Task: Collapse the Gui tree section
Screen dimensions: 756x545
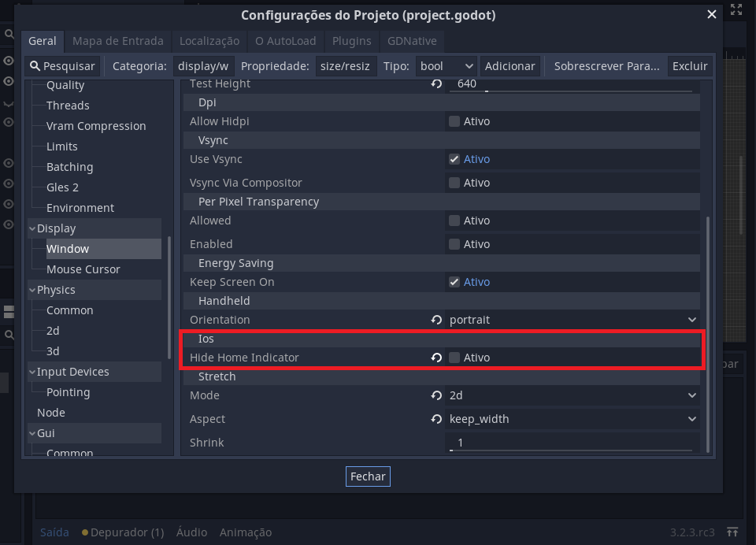Action: [32, 433]
